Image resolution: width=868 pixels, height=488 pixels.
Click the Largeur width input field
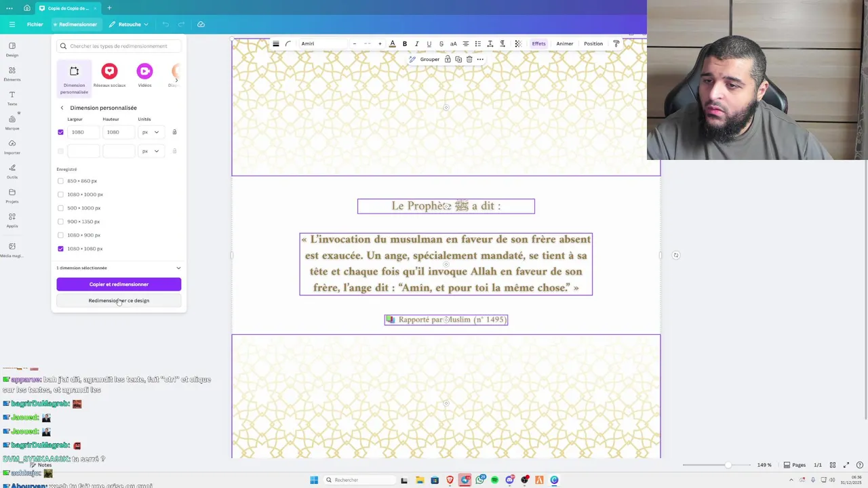[83, 132]
